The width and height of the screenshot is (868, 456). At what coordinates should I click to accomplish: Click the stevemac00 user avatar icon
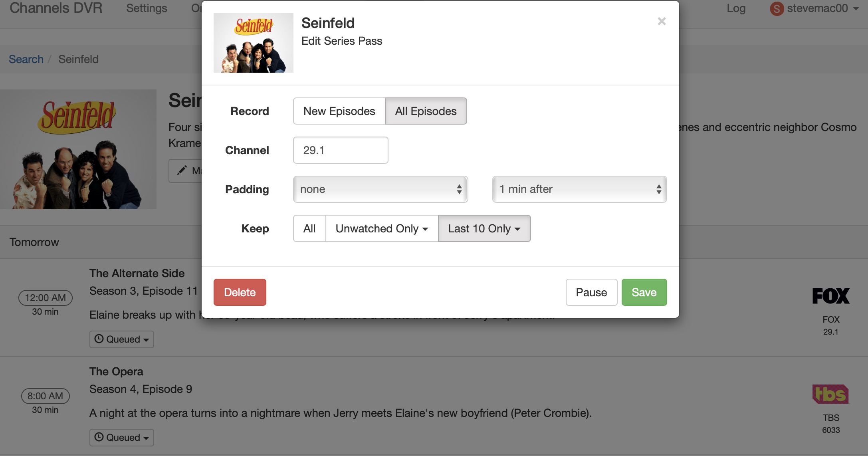click(x=777, y=8)
